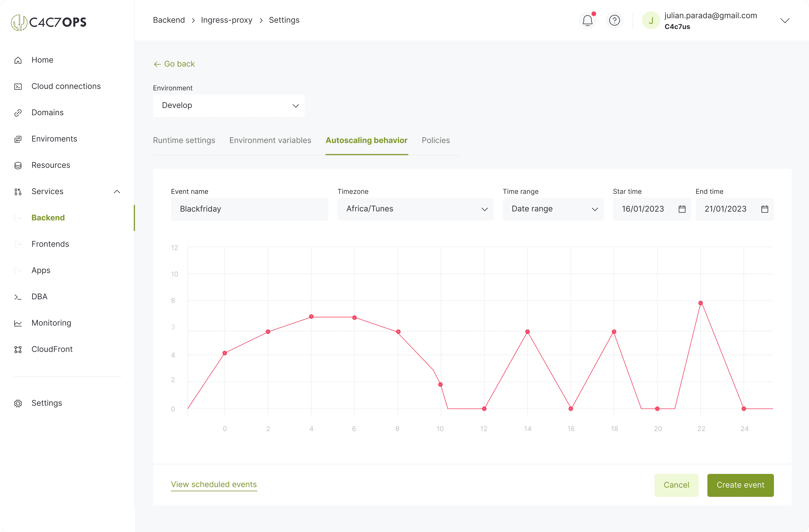Open the DBA terminal section

39,296
